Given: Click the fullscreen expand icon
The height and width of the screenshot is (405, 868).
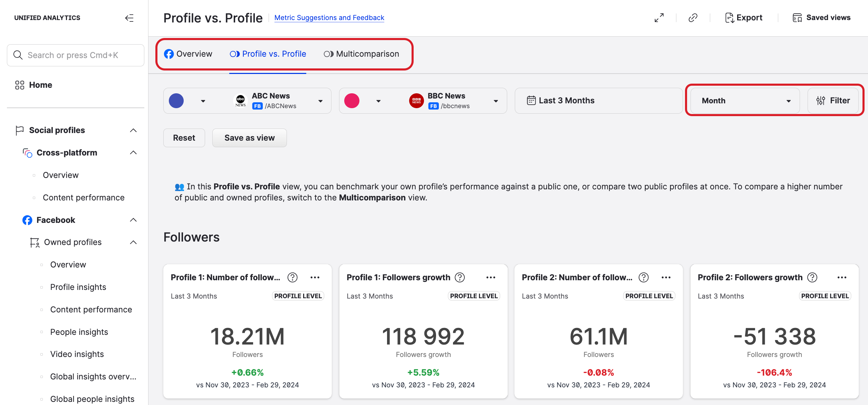Looking at the screenshot, I should 659,18.
